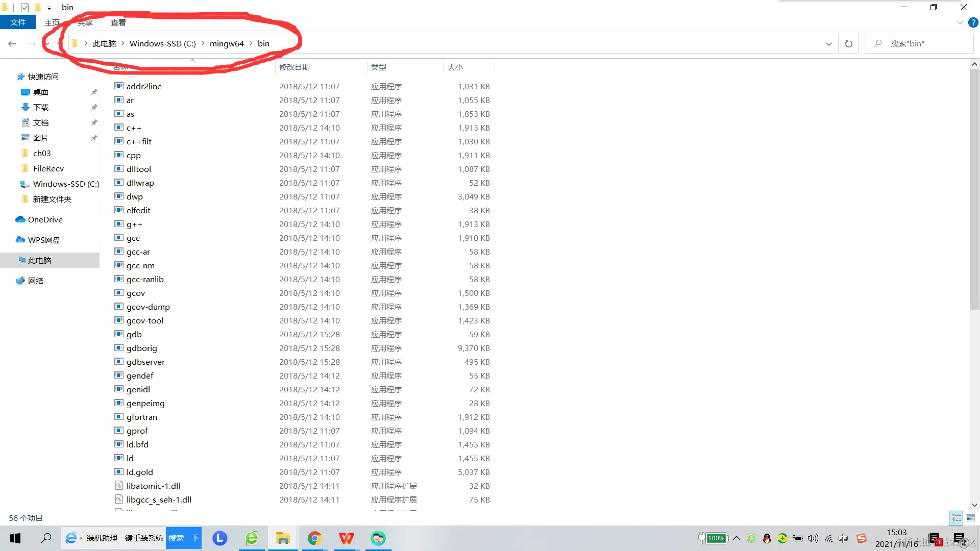Select the gcc application file
Screen dimensions: 980x551
point(133,238)
